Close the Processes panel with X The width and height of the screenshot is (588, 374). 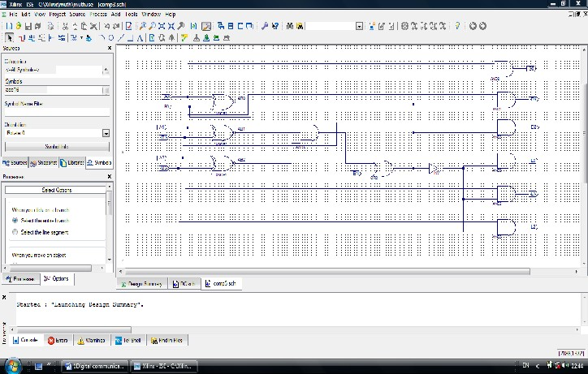tap(110, 176)
